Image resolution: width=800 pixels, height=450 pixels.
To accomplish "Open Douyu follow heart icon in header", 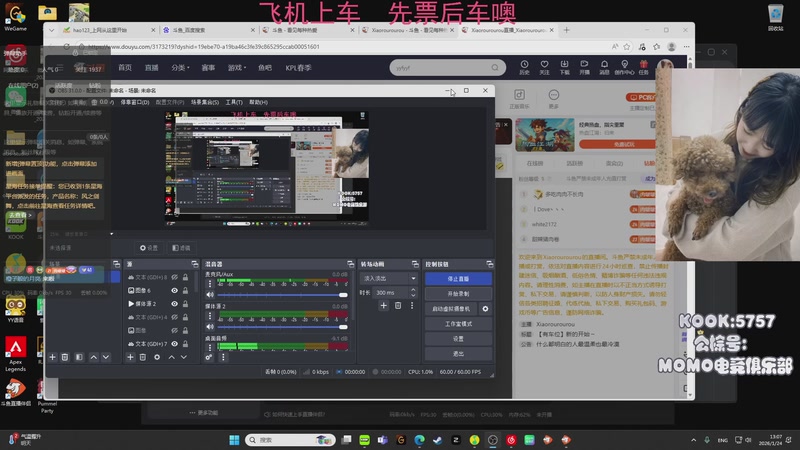I will click(x=544, y=67).
